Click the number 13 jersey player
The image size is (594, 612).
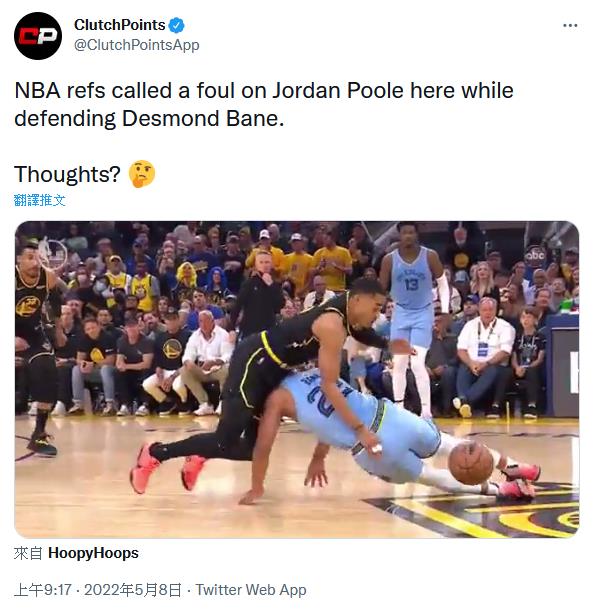411,321
